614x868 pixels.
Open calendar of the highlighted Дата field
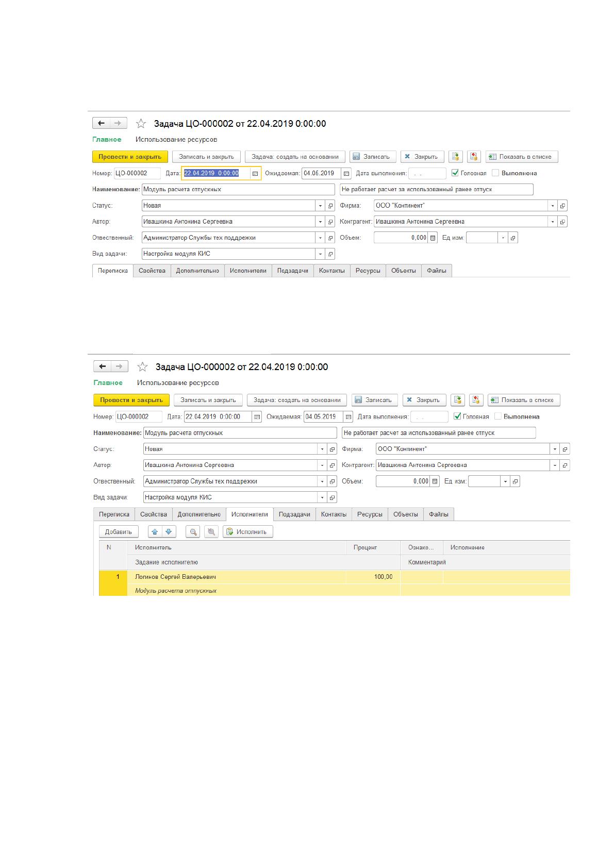point(255,174)
